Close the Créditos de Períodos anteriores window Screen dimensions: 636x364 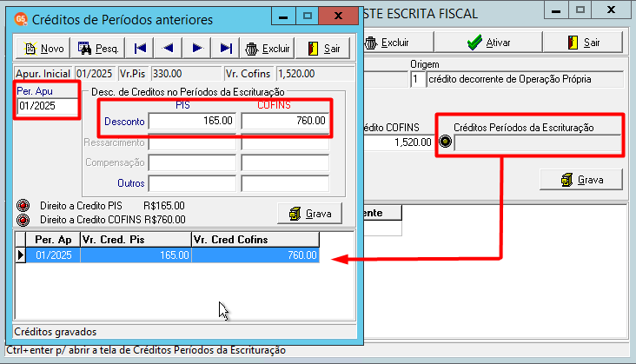pyautogui.click(x=338, y=17)
